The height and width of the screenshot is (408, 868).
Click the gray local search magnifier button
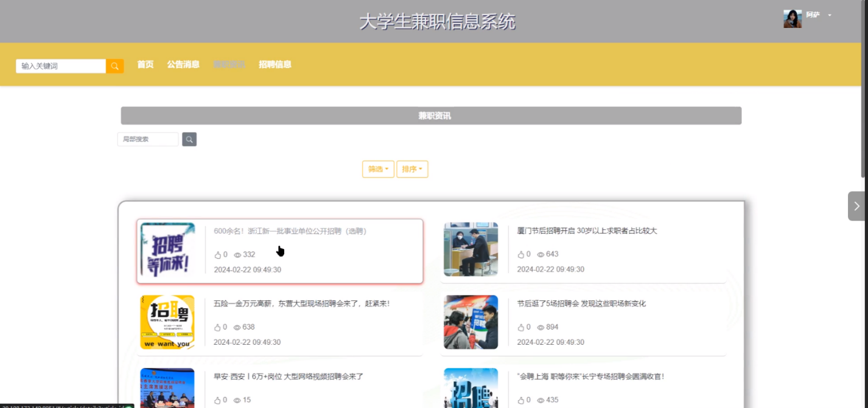click(x=189, y=139)
